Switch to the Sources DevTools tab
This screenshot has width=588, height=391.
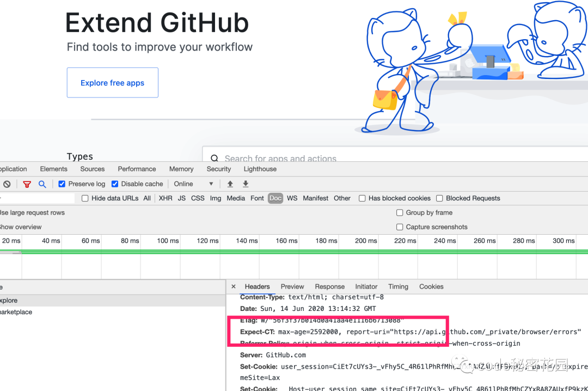92,169
